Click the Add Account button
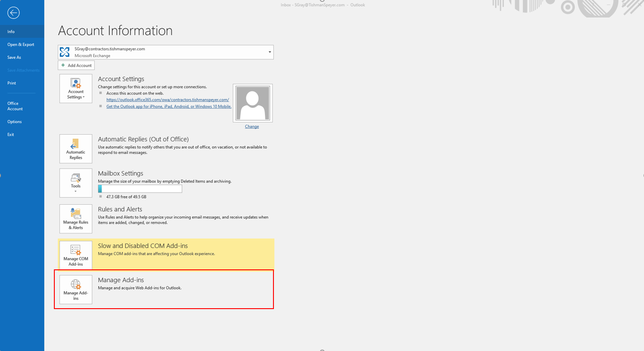Screen dimensions: 644x351 (76, 66)
